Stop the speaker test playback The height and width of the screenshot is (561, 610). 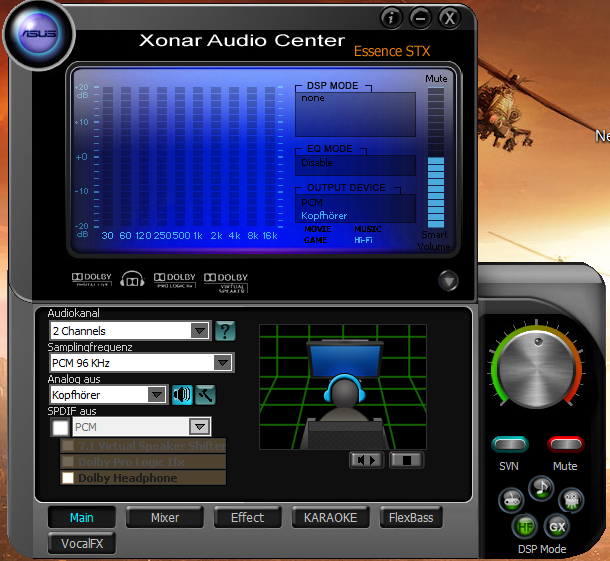pyautogui.click(x=407, y=460)
